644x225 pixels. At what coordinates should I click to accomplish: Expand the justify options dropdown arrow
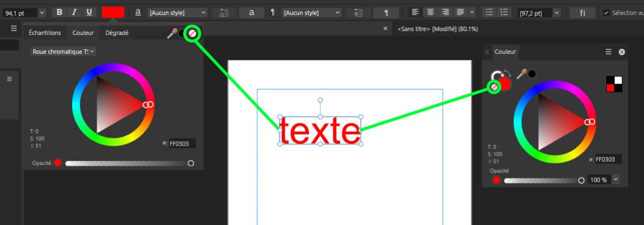click(x=472, y=12)
